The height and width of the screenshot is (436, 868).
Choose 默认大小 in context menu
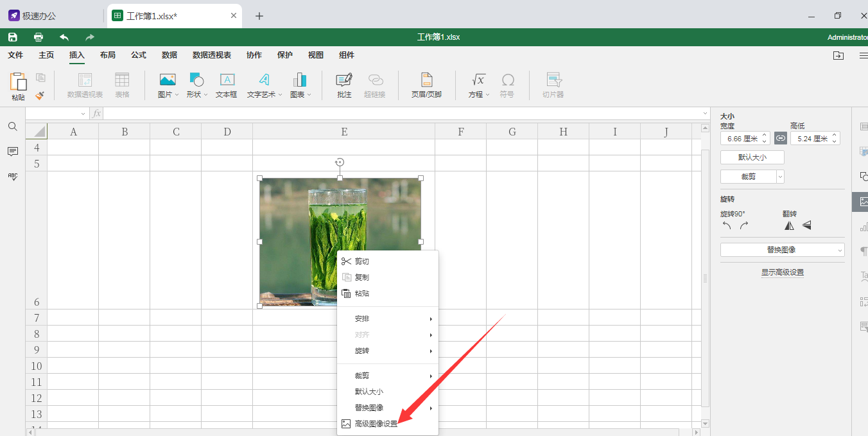[388, 392]
